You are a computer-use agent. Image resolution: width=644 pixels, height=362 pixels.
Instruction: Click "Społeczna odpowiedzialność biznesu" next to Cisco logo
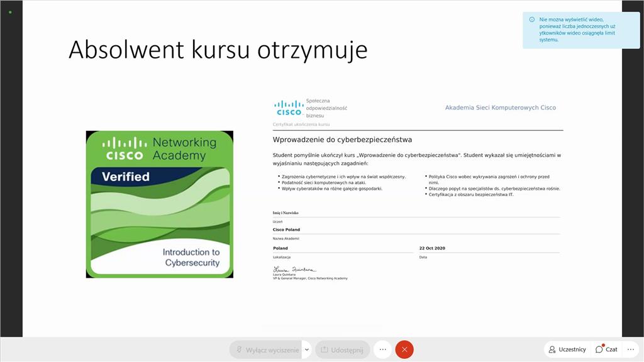[x=326, y=108]
